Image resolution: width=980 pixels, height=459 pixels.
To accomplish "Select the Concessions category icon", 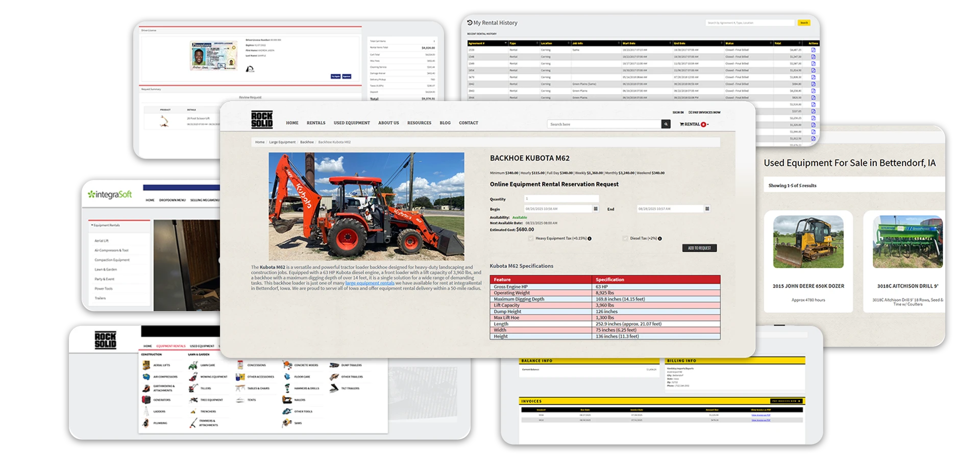I will (240, 365).
